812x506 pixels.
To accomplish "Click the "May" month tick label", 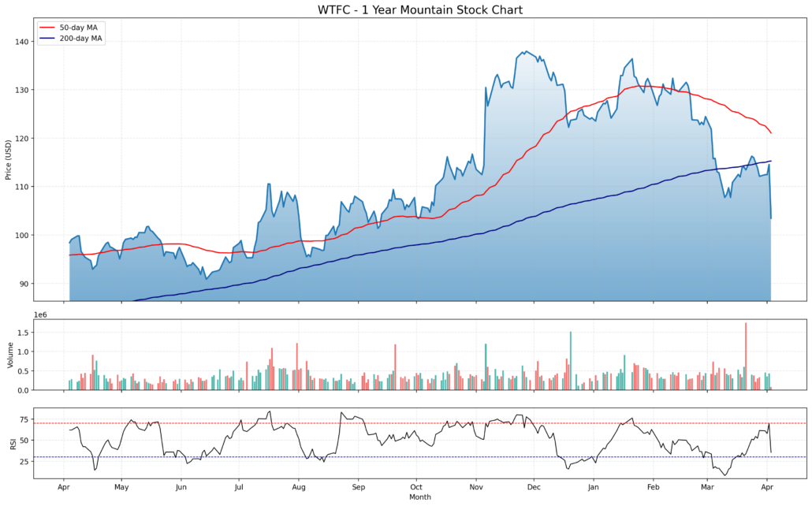I will pos(121,487).
